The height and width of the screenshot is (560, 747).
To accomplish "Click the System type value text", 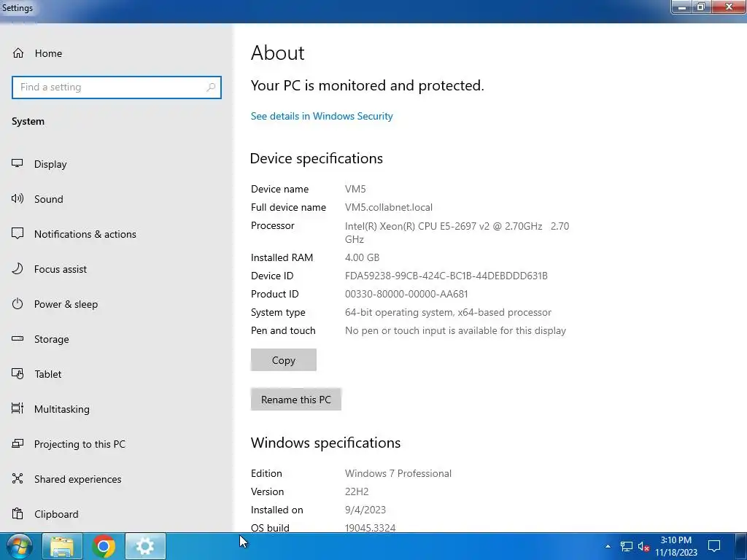I will (x=449, y=312).
